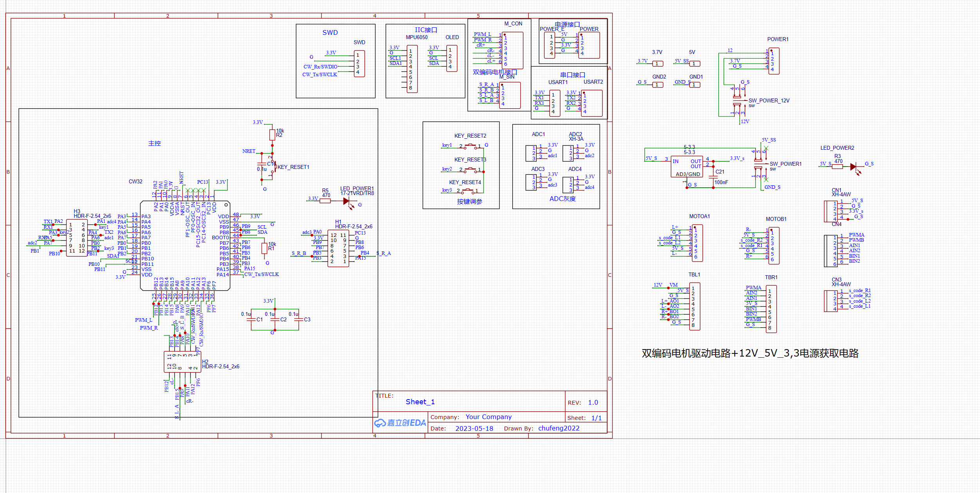Select the 5-3.3 voltage regulator block
This screenshot has height=493, width=980.
tap(687, 167)
